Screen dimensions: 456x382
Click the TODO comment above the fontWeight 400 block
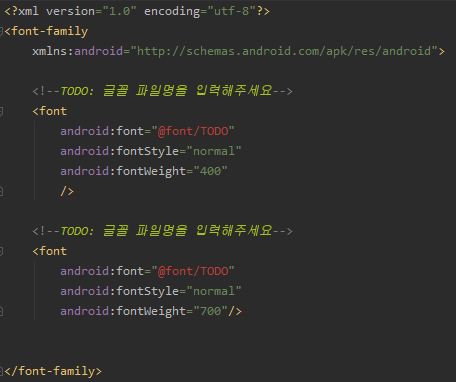[162, 91]
